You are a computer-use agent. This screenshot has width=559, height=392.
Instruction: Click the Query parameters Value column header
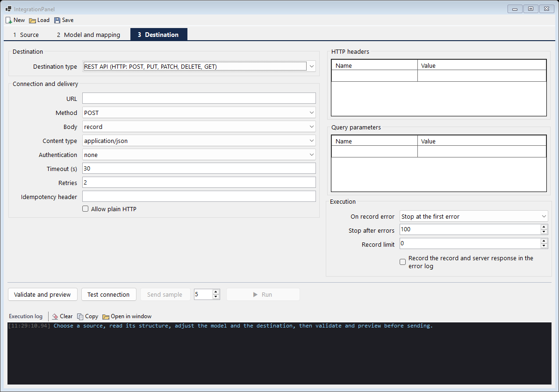pyautogui.click(x=482, y=141)
